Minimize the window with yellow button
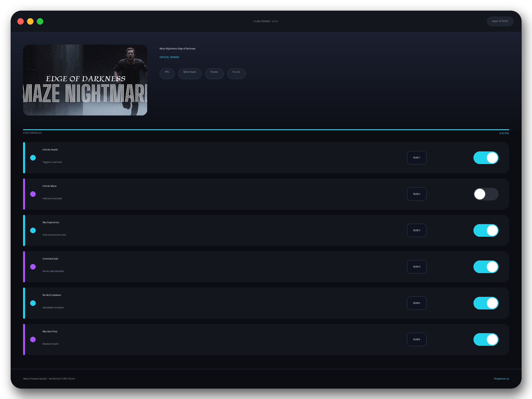Screen dimensions: 532x399 click(x=30, y=22)
